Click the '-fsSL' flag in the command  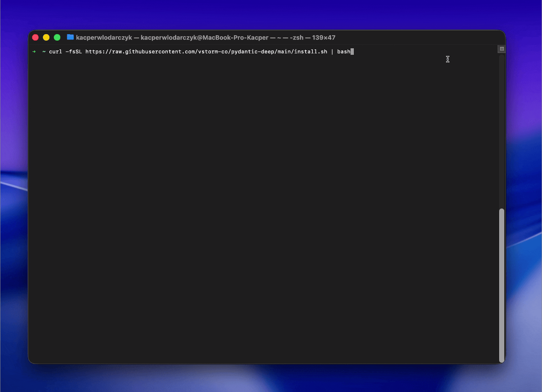74,52
